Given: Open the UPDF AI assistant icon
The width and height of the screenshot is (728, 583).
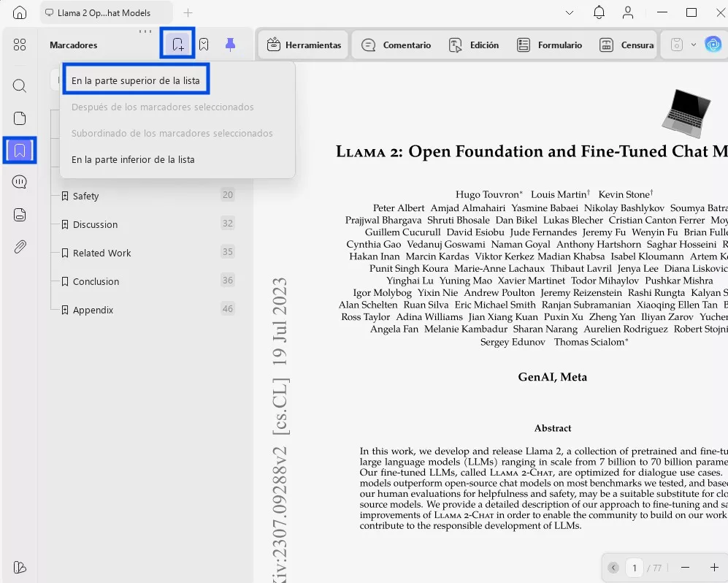Looking at the screenshot, I should coord(713,45).
